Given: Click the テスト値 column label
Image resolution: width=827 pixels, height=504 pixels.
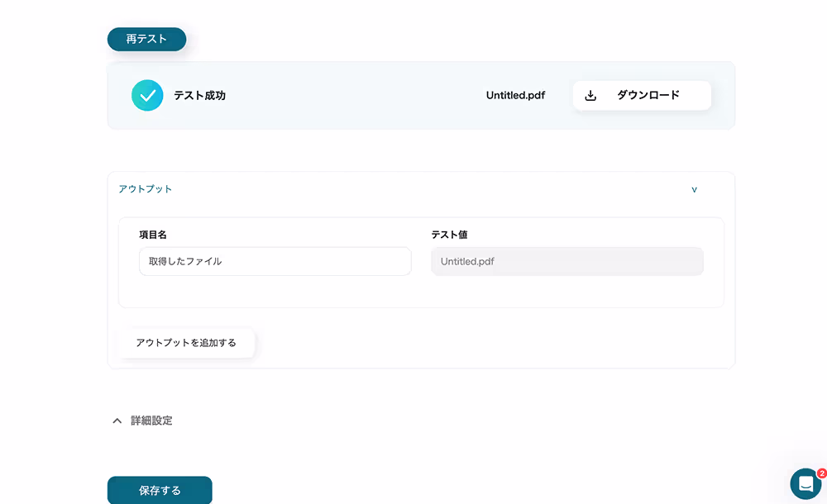Looking at the screenshot, I should (x=449, y=235).
